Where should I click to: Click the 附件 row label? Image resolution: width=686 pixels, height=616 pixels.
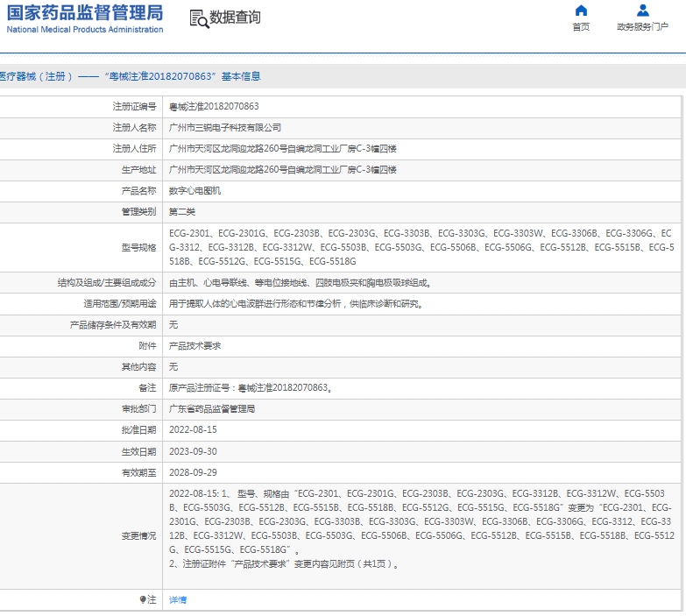(x=147, y=345)
